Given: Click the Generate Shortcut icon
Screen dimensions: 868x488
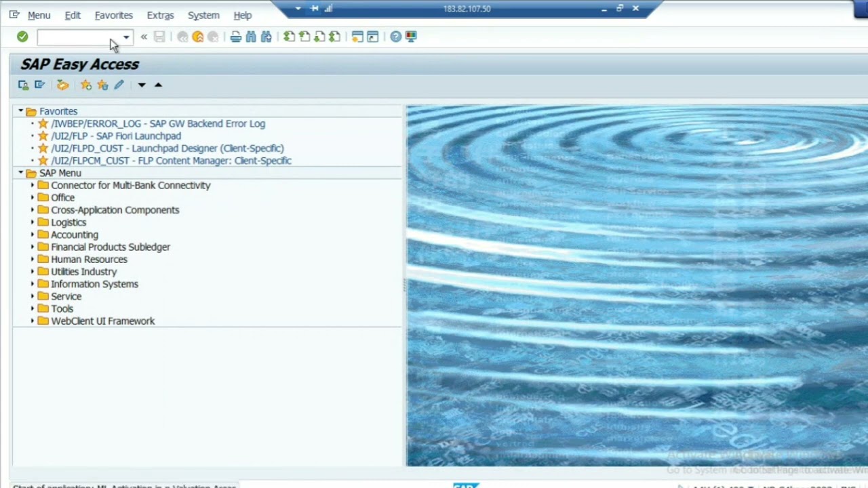Looking at the screenshot, I should pos(372,37).
